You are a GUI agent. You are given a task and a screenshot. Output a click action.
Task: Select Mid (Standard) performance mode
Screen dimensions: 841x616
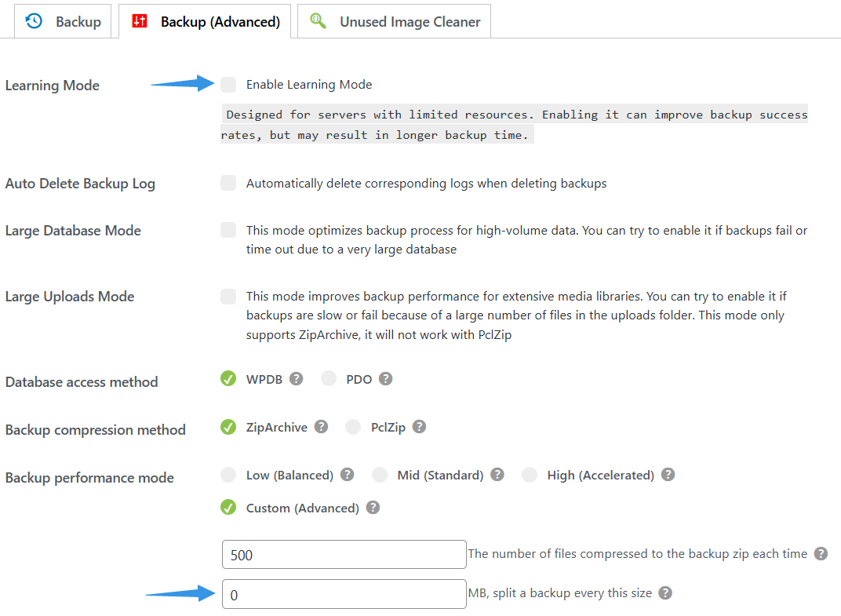tap(380, 475)
